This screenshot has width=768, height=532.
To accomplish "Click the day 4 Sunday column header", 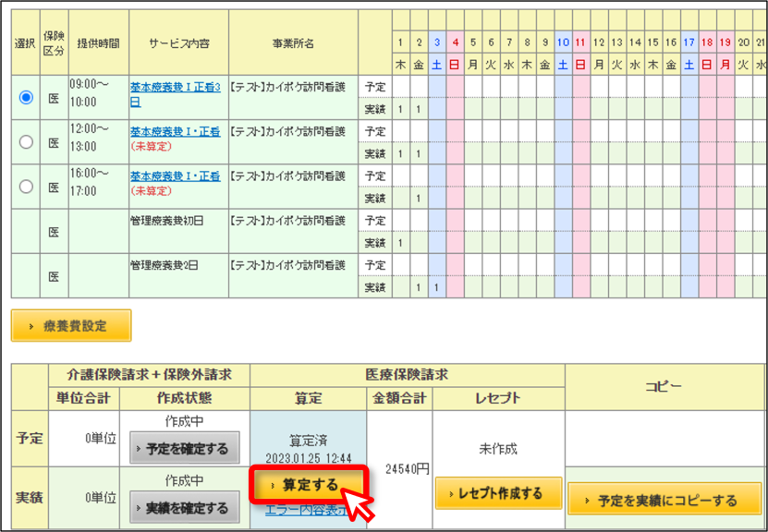I will [x=455, y=42].
